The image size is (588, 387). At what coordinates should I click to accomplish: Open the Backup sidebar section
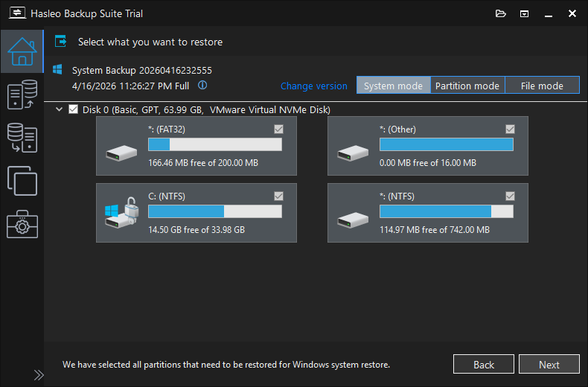tap(22, 95)
